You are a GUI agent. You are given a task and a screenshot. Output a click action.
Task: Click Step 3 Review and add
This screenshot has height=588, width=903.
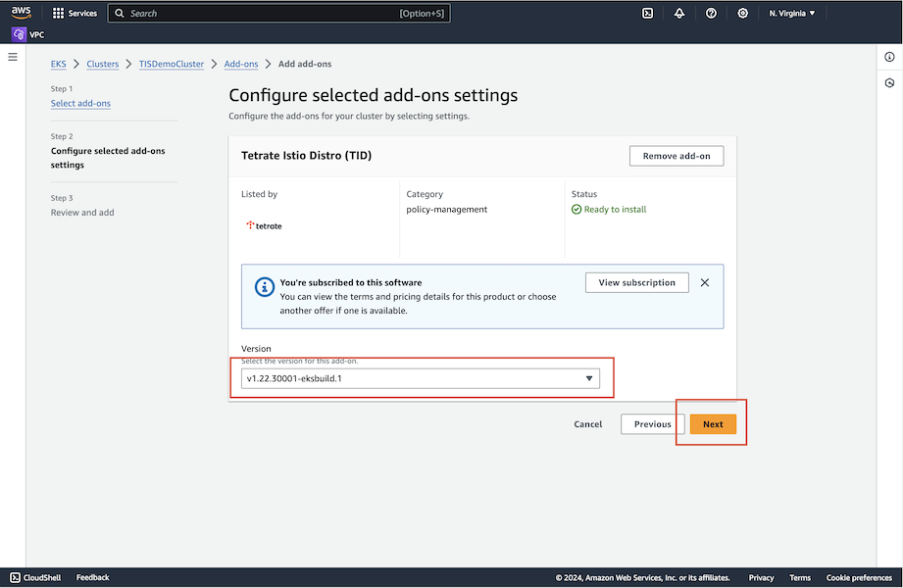tap(82, 213)
